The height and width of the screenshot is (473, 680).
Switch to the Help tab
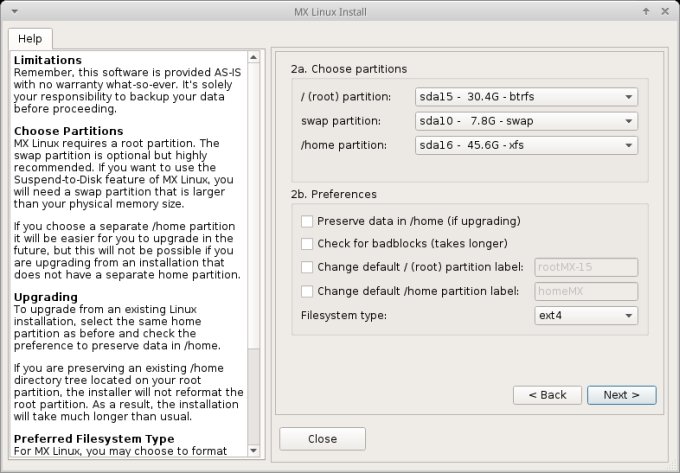(30, 38)
